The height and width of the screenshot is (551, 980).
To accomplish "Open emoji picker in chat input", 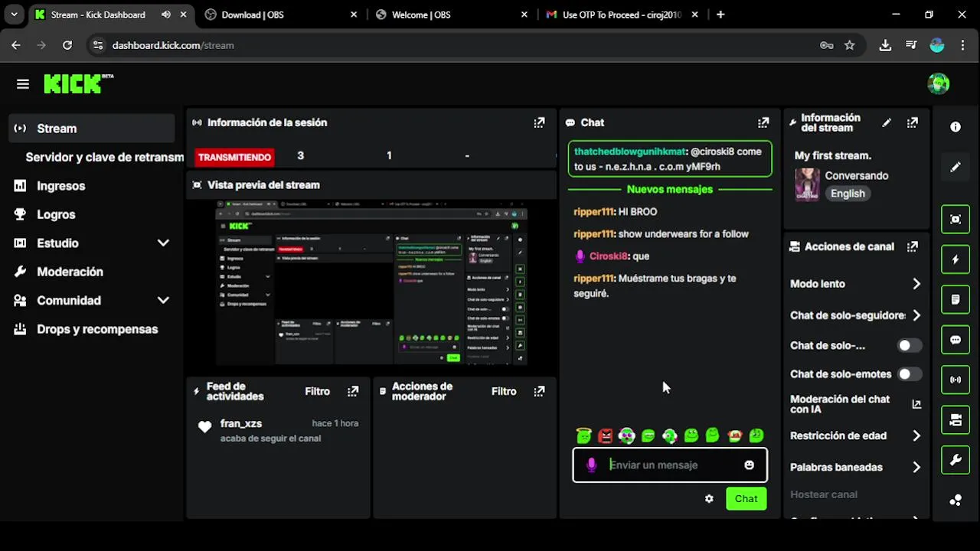I will [749, 465].
